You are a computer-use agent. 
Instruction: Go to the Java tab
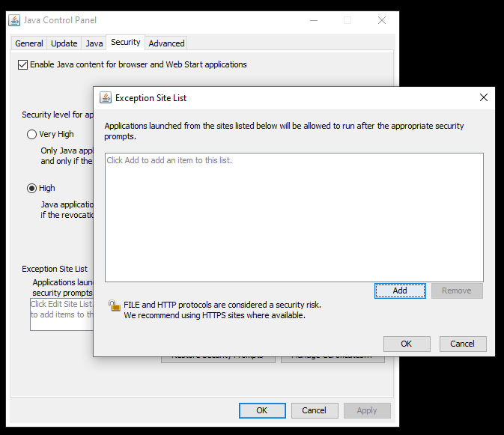point(94,43)
